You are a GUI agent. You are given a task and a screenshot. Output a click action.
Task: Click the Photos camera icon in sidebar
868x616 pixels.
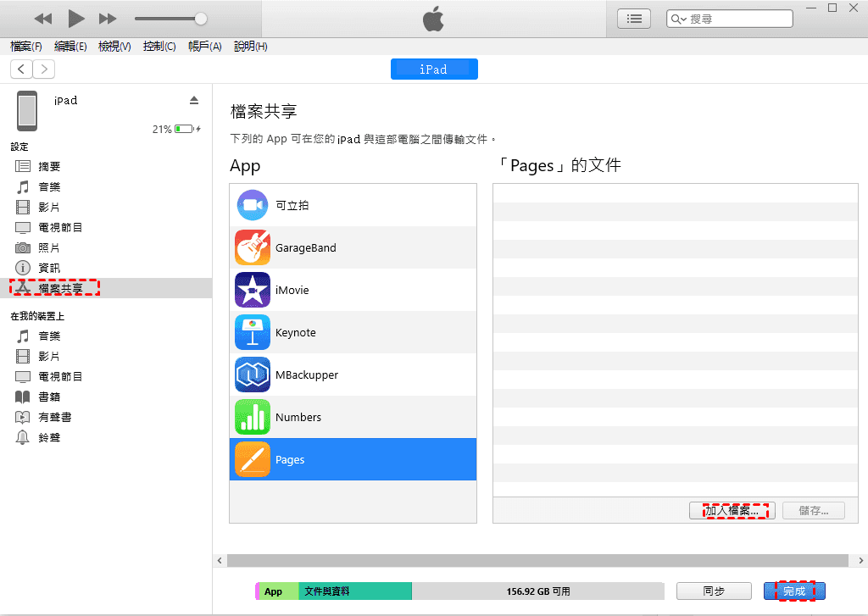23,247
